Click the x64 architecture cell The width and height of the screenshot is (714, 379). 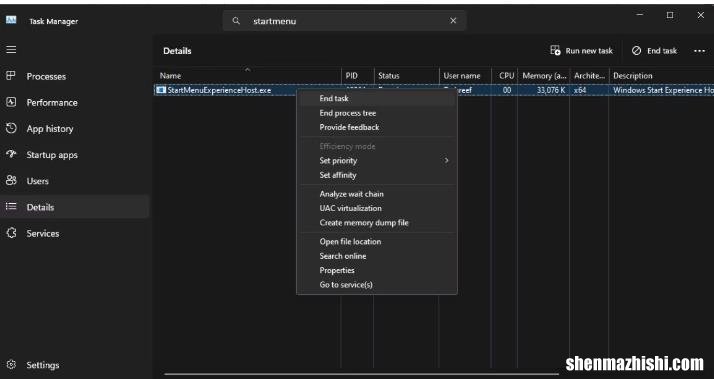pyautogui.click(x=580, y=90)
